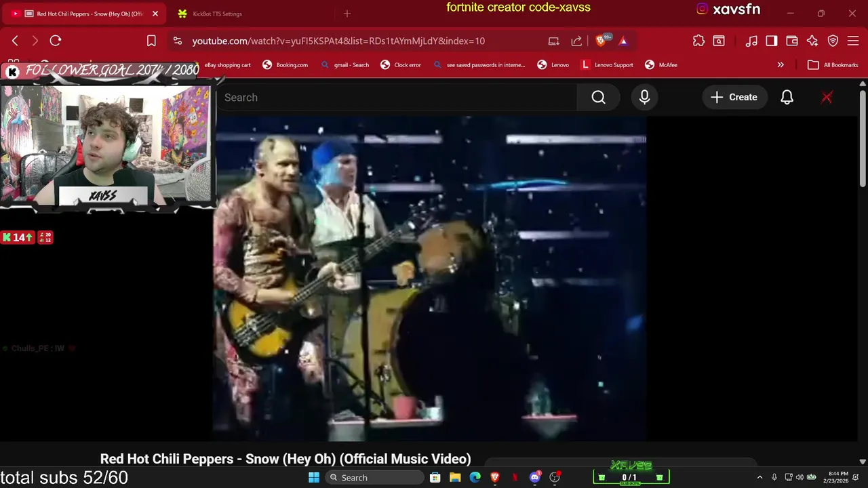The height and width of the screenshot is (488, 868).
Task: Open OBS Studio from the taskbar
Action: point(555,477)
